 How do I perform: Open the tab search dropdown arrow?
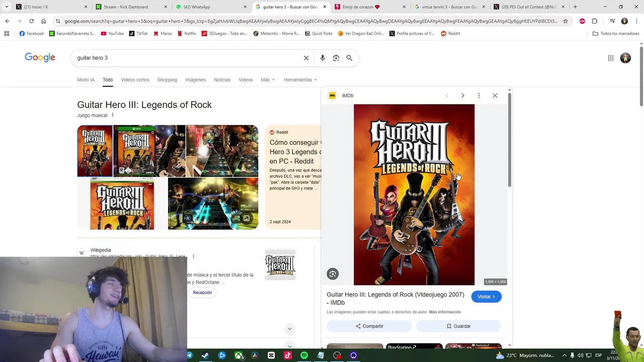(x=6, y=7)
